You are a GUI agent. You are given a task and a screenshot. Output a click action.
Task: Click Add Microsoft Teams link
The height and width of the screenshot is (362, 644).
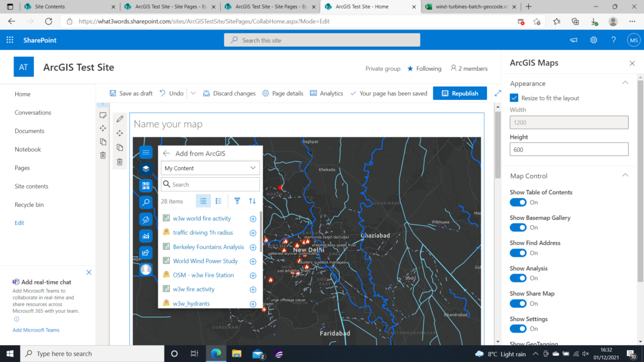pos(36,330)
